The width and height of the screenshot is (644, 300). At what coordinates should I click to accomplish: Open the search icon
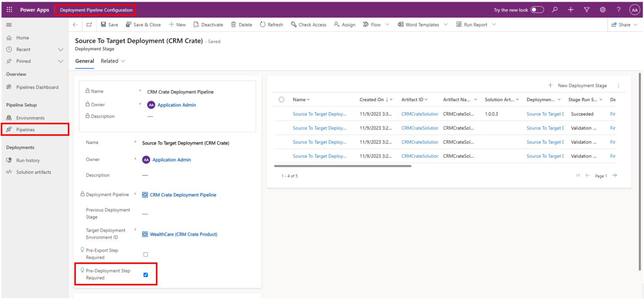pyautogui.click(x=555, y=9)
